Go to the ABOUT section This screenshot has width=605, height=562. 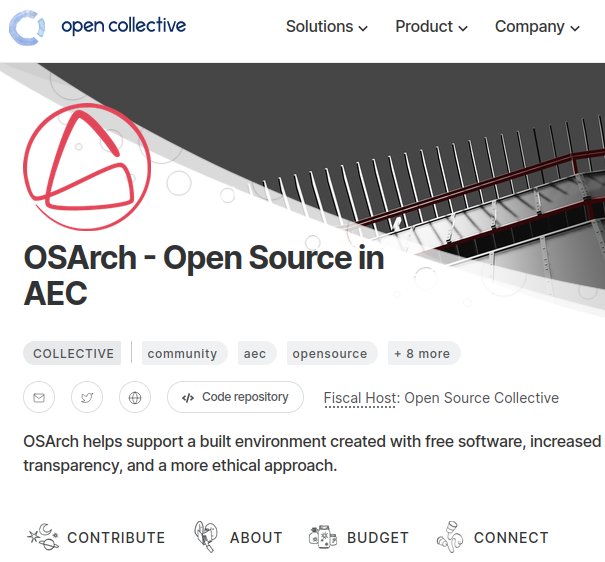[238, 537]
